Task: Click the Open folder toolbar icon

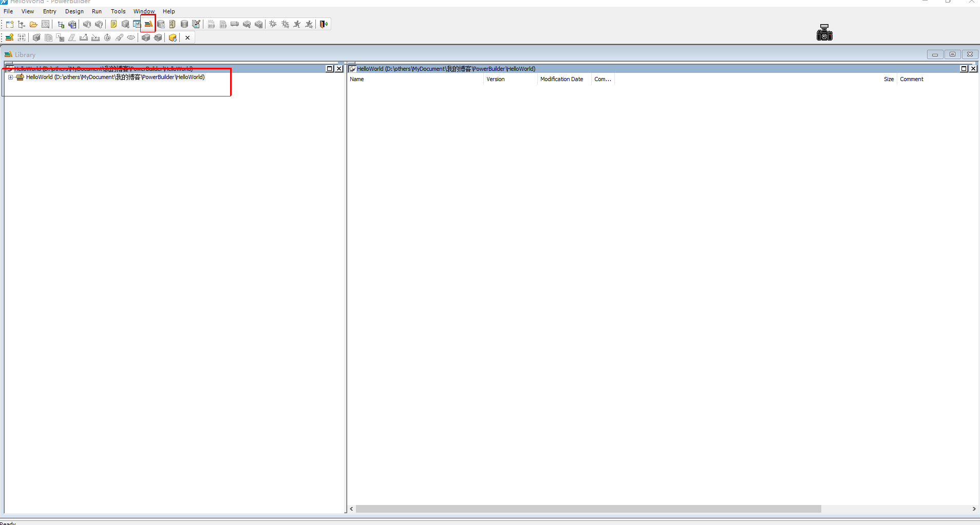Action: pyautogui.click(x=33, y=24)
